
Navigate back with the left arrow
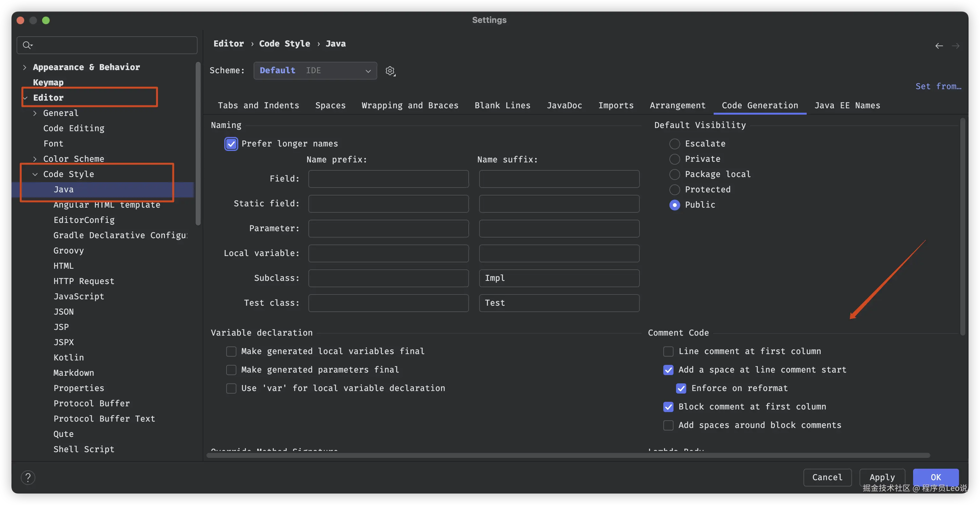click(939, 46)
